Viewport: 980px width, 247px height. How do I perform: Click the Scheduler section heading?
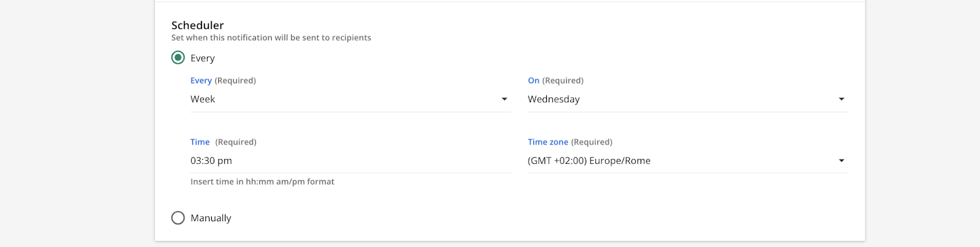click(x=198, y=25)
